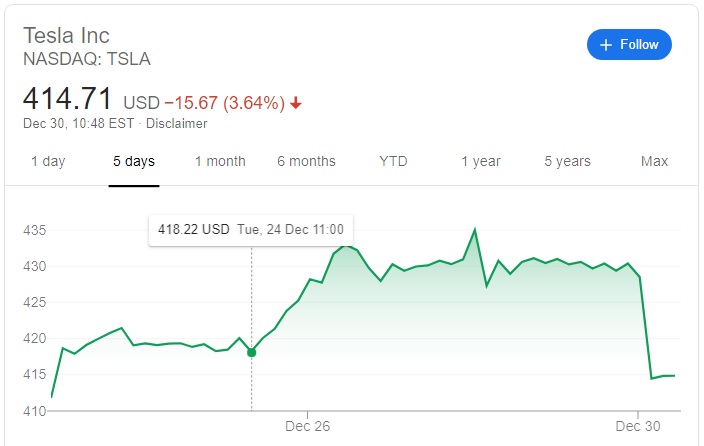This screenshot has height=446, width=704.
Task: Click the red down arrow indicator
Action: point(297,103)
